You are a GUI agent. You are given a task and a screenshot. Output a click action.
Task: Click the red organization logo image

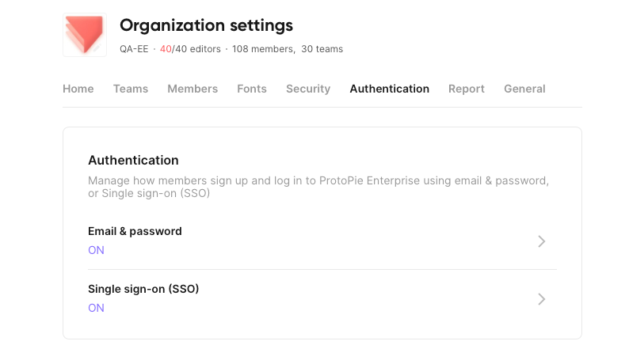(85, 35)
